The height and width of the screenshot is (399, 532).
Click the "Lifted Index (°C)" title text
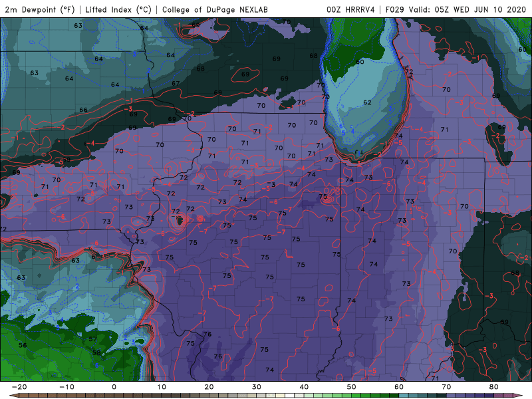coord(118,10)
